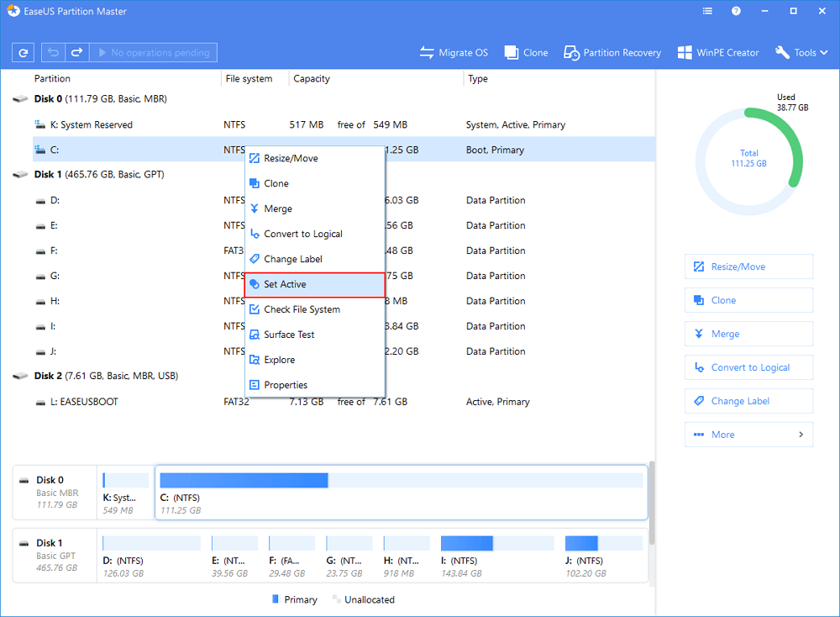Select K: Syst... block in disk map
The width and height of the screenshot is (840, 617).
125,492
